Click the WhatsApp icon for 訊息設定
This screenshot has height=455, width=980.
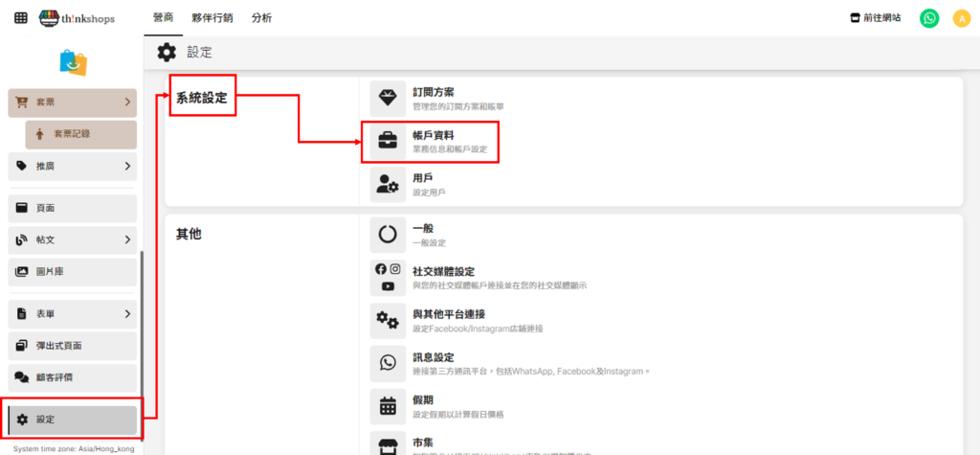[x=388, y=362]
